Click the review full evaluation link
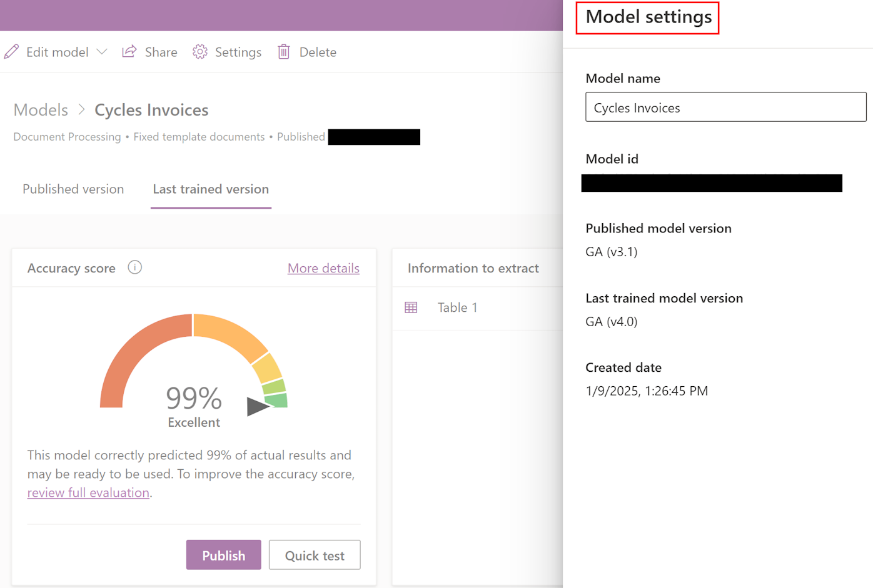This screenshot has height=588, width=873. pos(88,492)
